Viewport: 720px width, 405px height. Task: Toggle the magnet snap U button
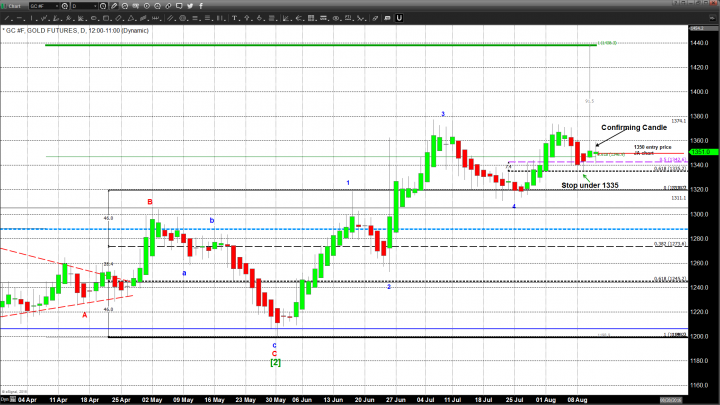click(x=399, y=18)
